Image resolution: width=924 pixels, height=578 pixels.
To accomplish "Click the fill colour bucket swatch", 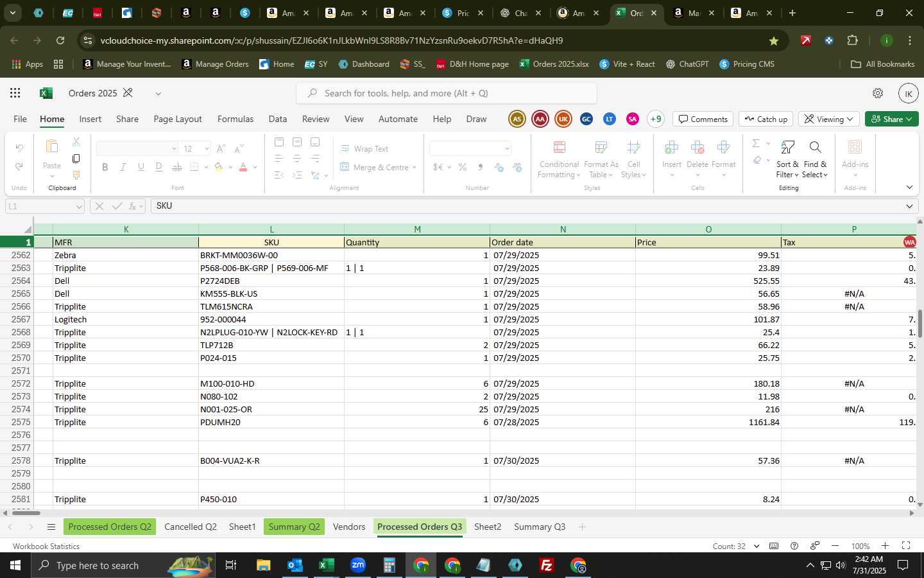I will (219, 167).
